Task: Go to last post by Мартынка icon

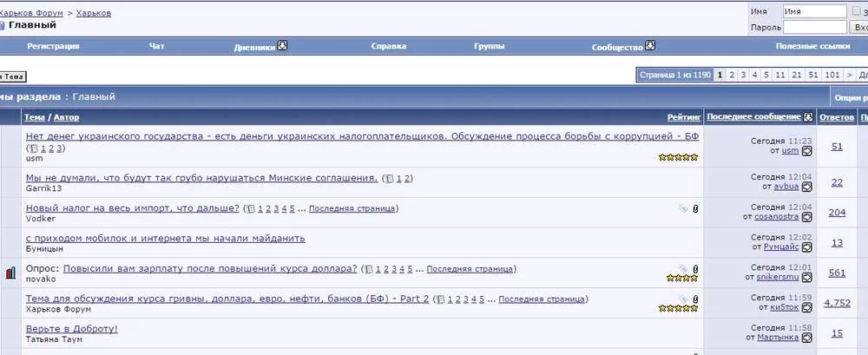Action: [806, 338]
